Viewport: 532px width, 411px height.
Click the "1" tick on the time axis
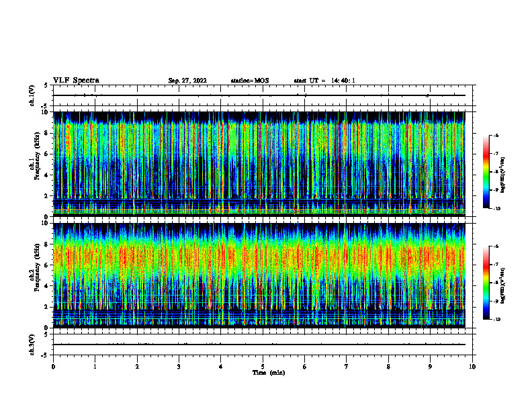click(95, 367)
